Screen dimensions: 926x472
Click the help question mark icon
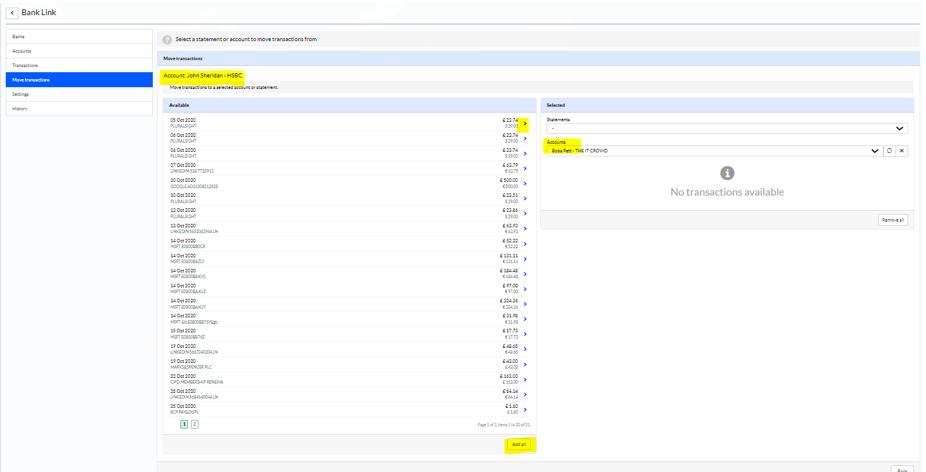[x=167, y=40]
